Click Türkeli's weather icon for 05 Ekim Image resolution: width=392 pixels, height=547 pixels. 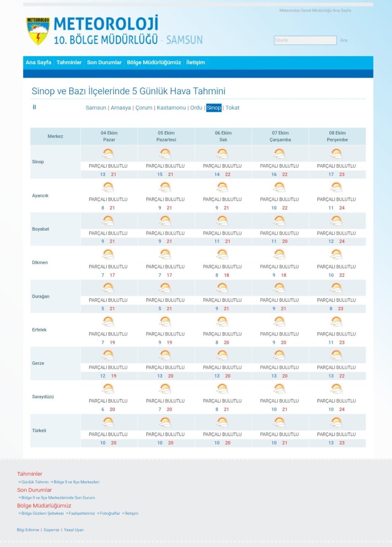pyautogui.click(x=165, y=422)
